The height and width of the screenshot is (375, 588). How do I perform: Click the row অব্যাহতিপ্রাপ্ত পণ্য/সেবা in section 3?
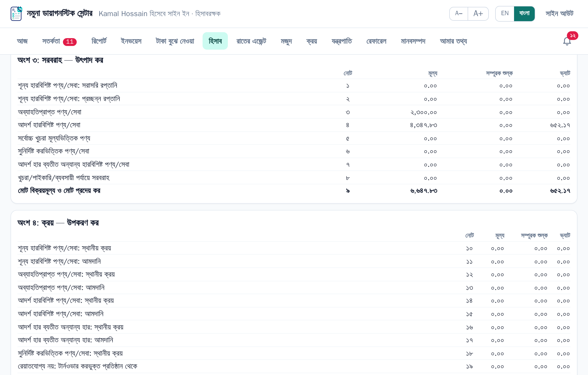tap(294, 112)
